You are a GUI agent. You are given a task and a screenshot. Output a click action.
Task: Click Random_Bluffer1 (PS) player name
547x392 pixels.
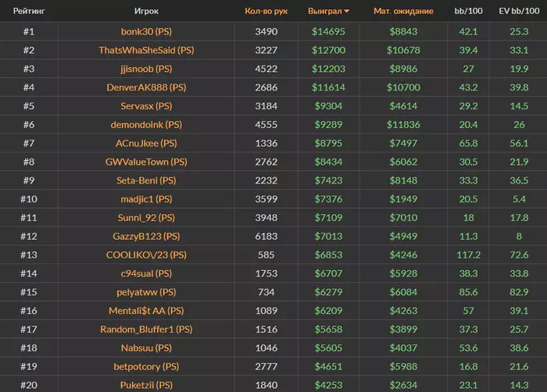click(x=146, y=329)
